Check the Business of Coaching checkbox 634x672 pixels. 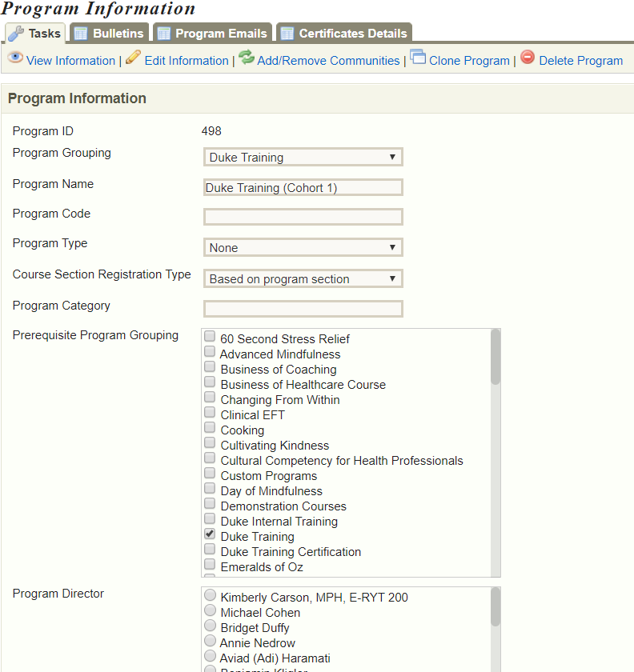(210, 366)
